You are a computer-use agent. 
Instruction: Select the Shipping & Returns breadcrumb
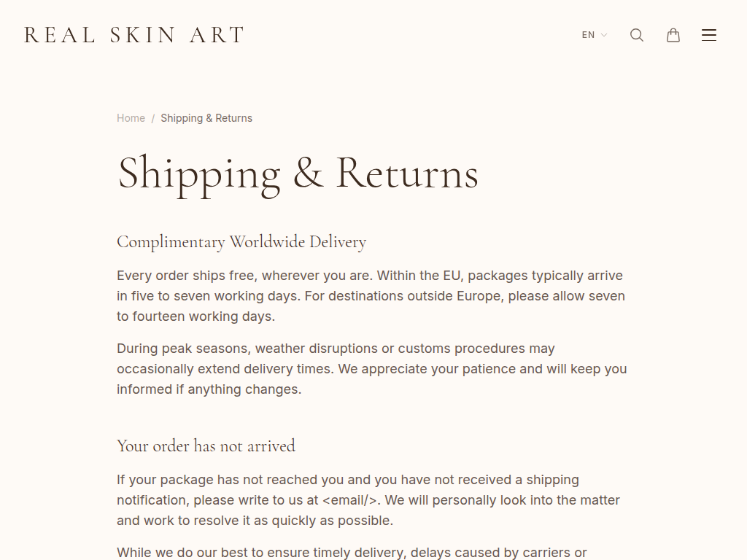click(206, 118)
